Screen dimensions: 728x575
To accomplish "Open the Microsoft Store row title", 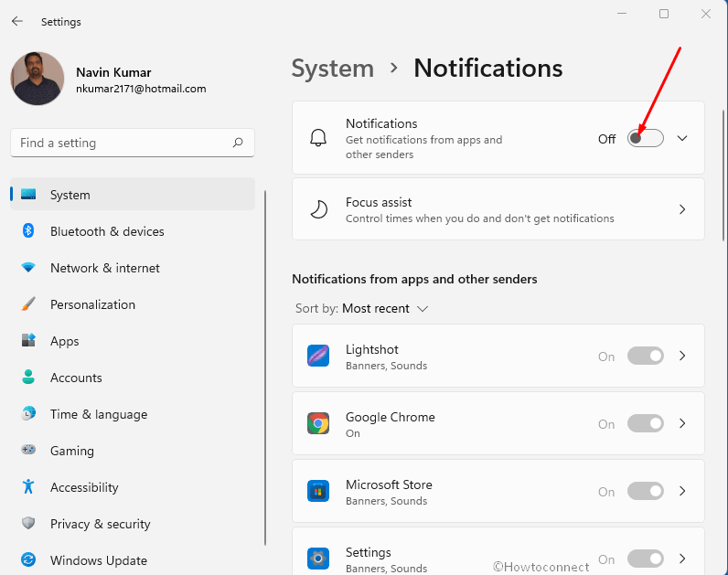I will [389, 484].
